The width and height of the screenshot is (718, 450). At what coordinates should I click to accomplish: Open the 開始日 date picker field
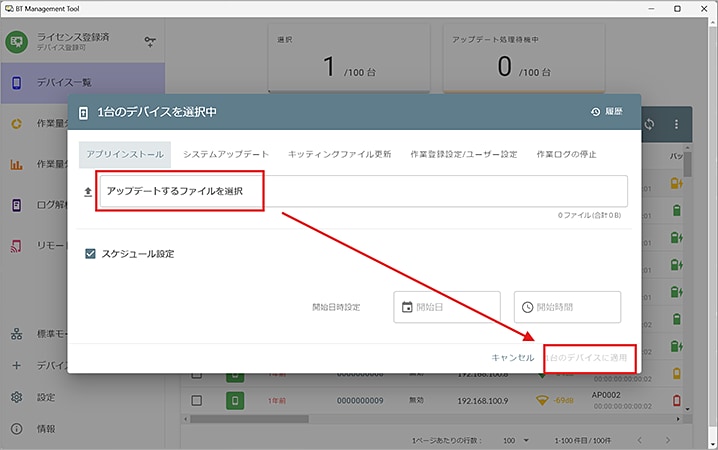point(446,307)
